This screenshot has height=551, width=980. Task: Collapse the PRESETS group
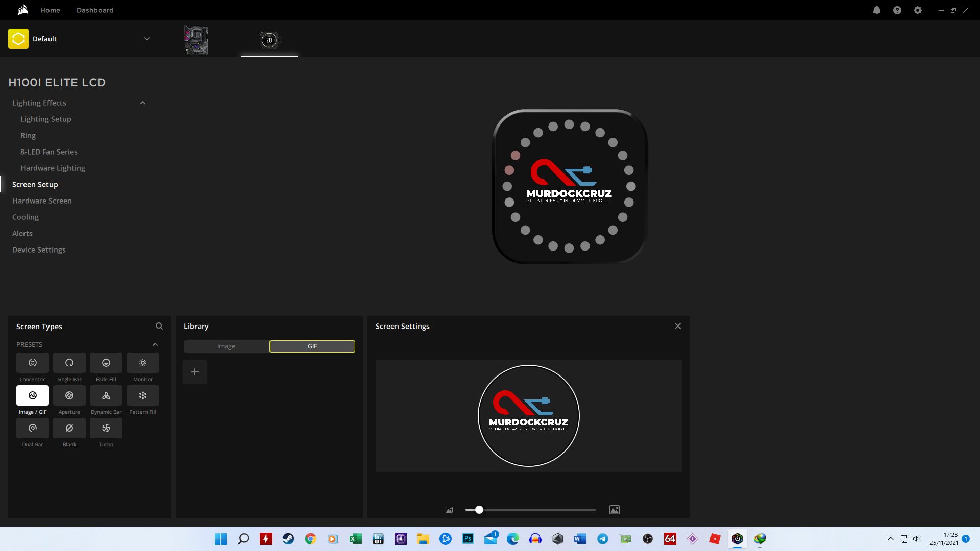pyautogui.click(x=155, y=344)
